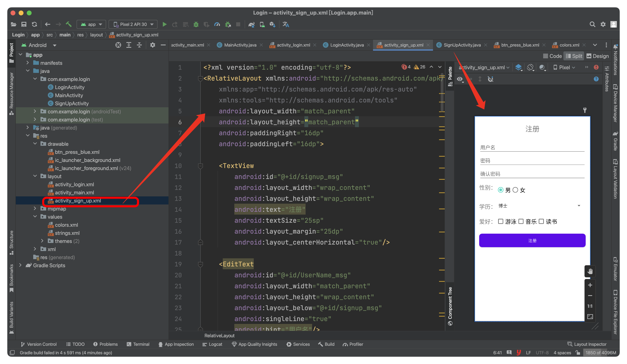Image resolution: width=627 pixels, height=364 pixels.
Task: Click the 用户名 input field in preview
Action: coord(532,147)
